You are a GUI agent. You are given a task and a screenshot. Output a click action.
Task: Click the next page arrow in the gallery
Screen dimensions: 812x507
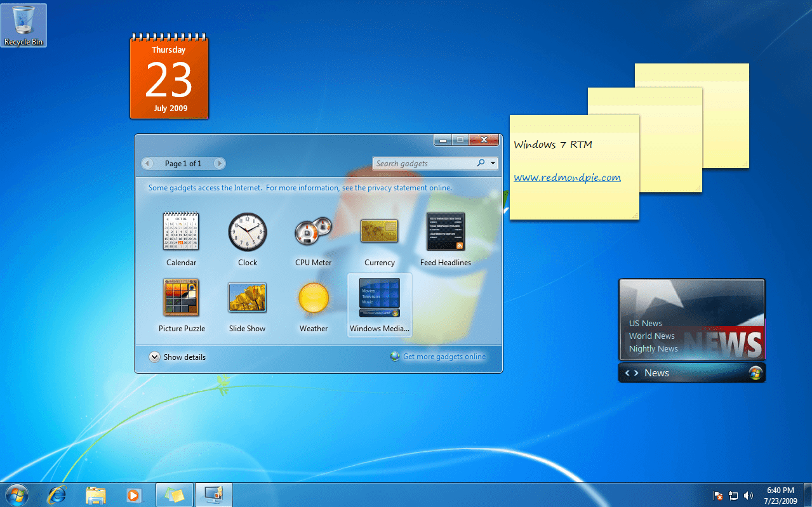coord(219,163)
